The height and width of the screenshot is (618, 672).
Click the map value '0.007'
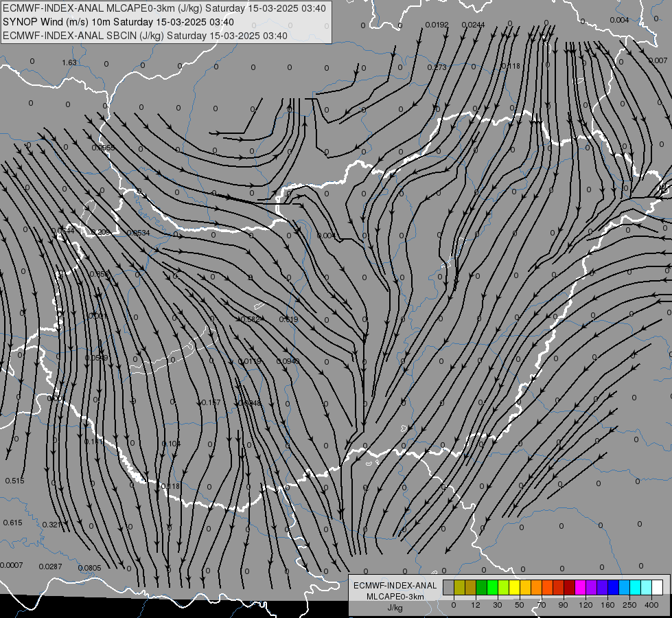click(x=658, y=60)
